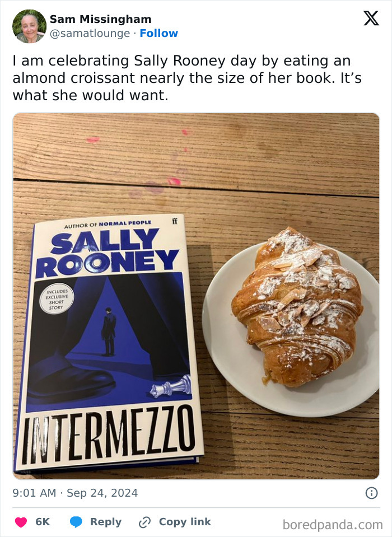Open the @samatlounge handle link
This screenshot has height=537, width=392.
pyautogui.click(x=90, y=34)
